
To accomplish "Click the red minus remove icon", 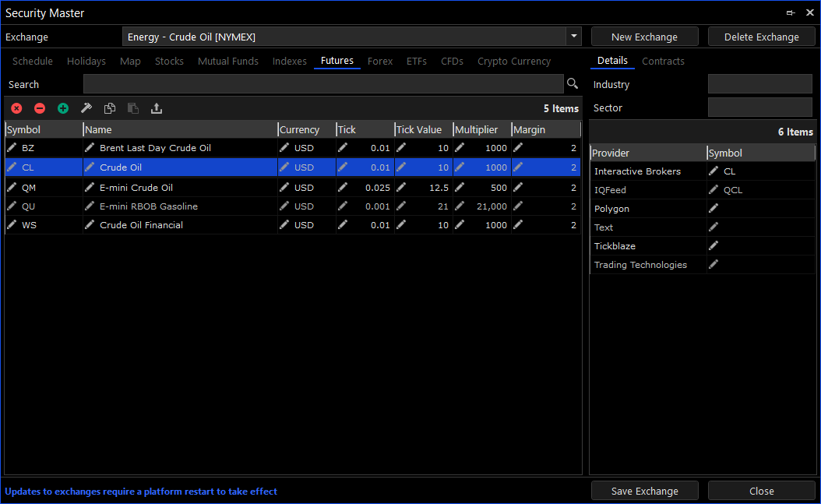I will (x=40, y=108).
